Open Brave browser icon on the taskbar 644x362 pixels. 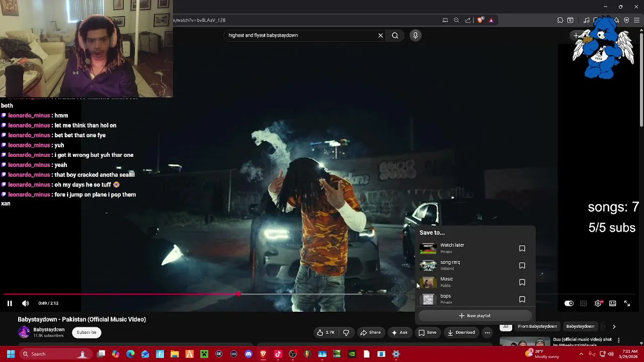coord(263,354)
